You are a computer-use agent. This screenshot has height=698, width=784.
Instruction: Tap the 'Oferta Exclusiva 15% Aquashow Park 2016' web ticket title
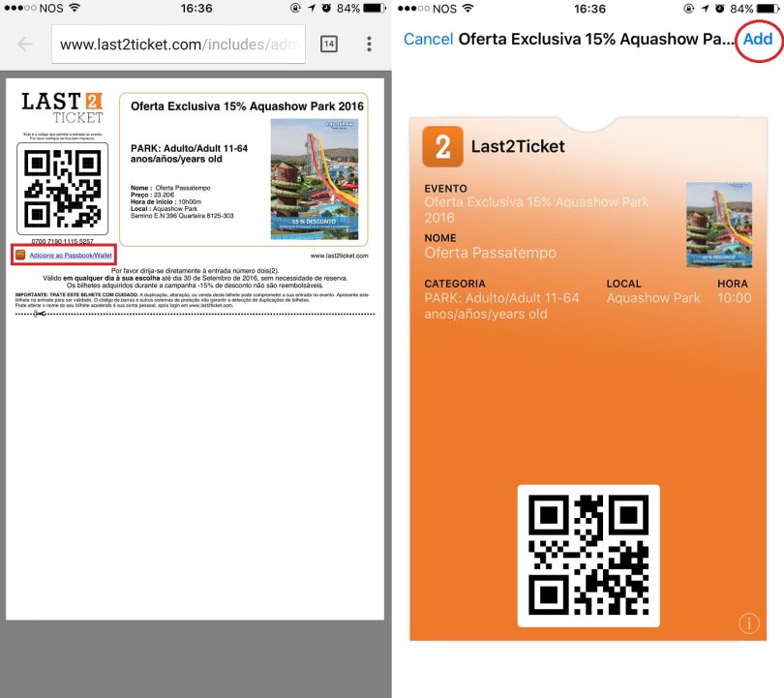tap(247, 106)
